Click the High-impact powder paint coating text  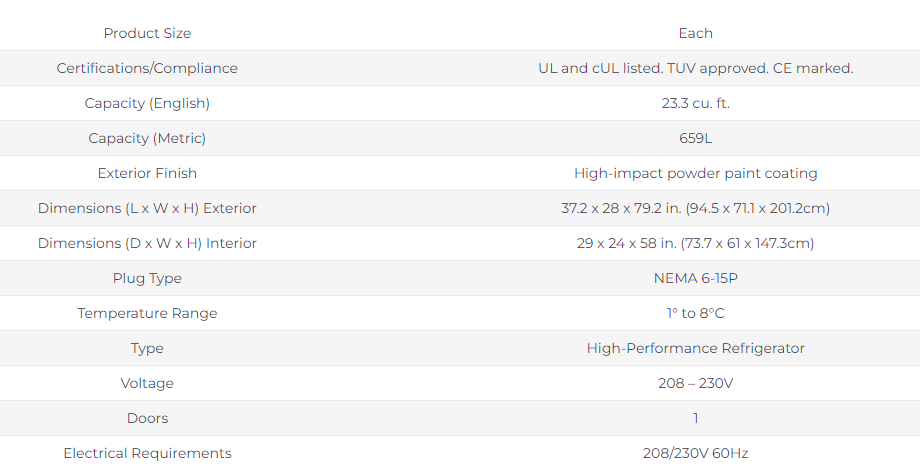[x=695, y=173]
